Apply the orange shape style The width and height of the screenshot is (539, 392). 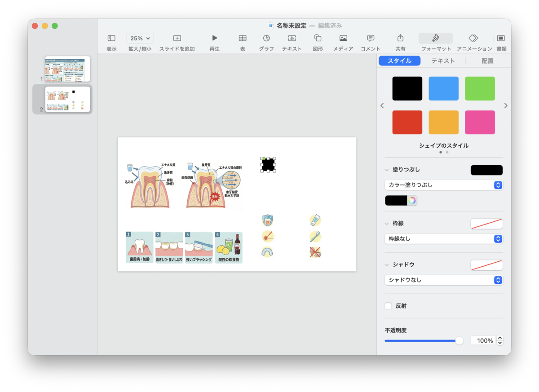[x=444, y=123]
